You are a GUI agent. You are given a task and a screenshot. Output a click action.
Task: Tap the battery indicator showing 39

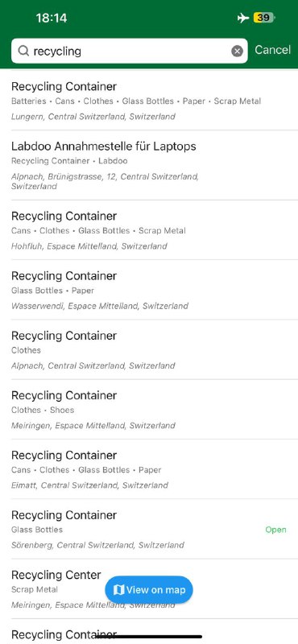tap(264, 18)
